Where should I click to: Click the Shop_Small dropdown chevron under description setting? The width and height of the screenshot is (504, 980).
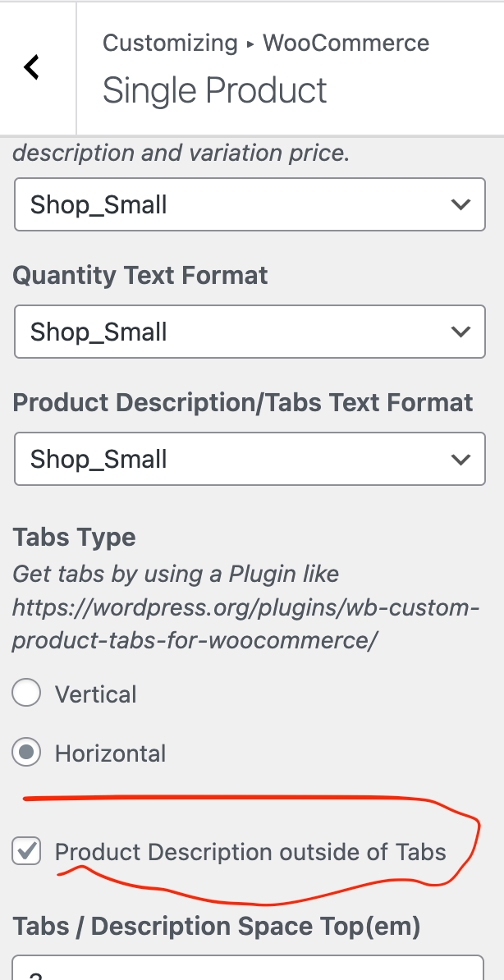461,204
